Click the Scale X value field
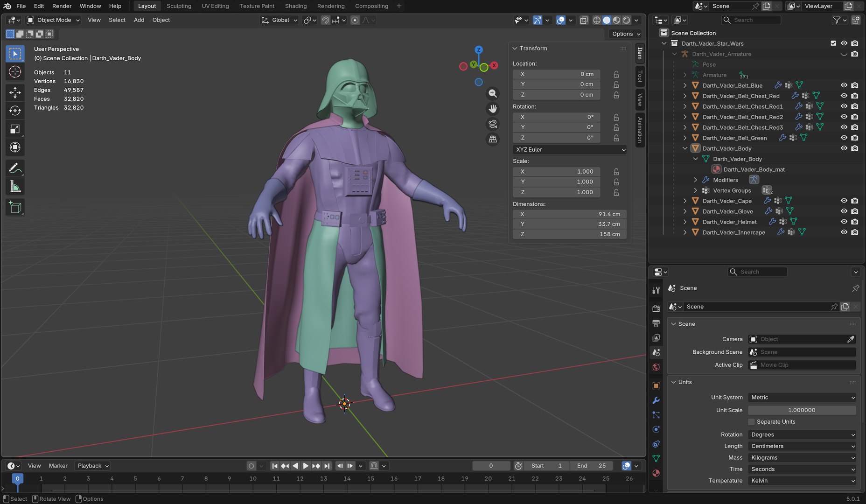This screenshot has width=866, height=504. click(x=557, y=172)
